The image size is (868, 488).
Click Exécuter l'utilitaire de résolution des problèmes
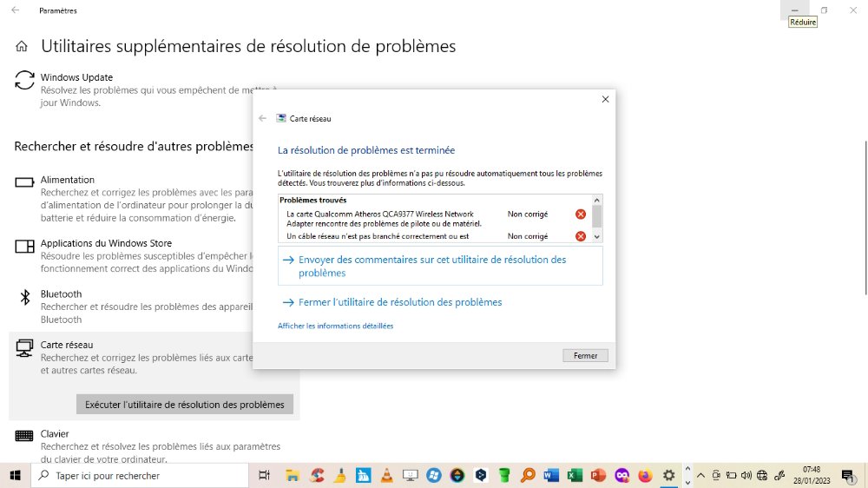tap(184, 405)
